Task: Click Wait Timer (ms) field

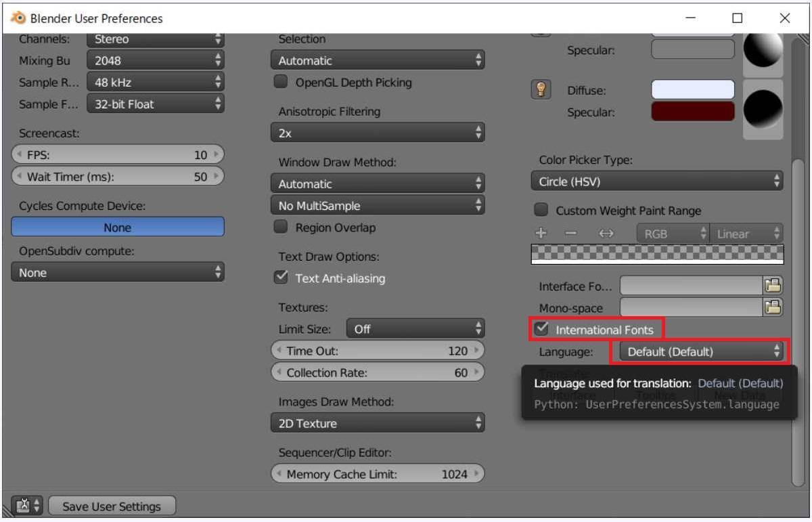Action: click(118, 176)
